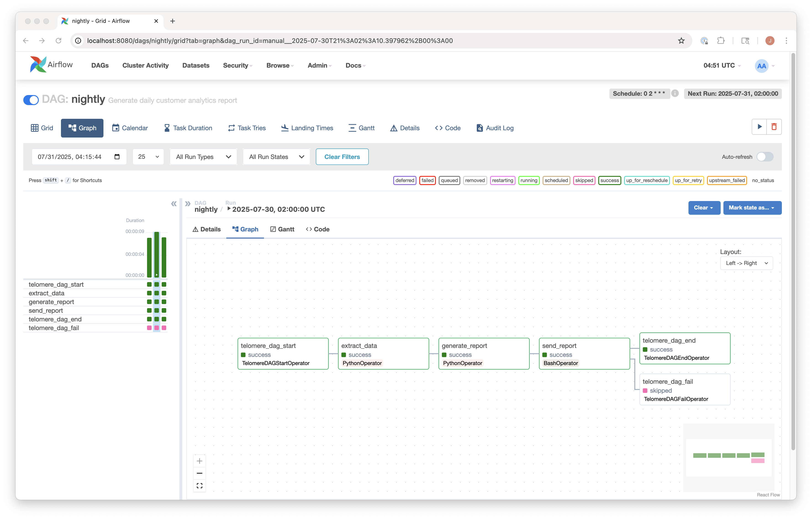Switch to the Gantt tab in toolbar
This screenshot has height=519, width=812.
pyautogui.click(x=361, y=128)
